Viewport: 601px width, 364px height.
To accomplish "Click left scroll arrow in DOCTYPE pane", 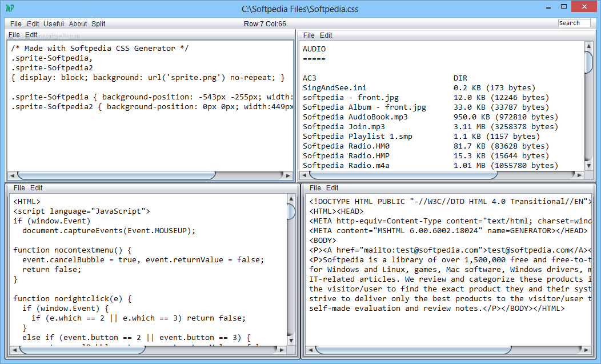I will [310, 350].
